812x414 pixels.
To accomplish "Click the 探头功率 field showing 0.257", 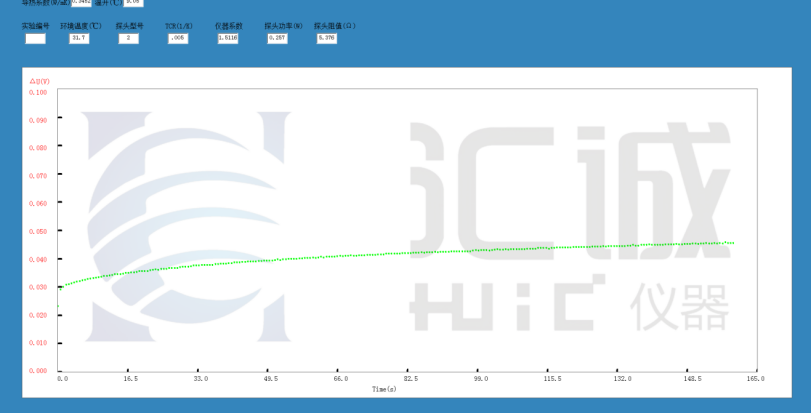I will (x=277, y=38).
